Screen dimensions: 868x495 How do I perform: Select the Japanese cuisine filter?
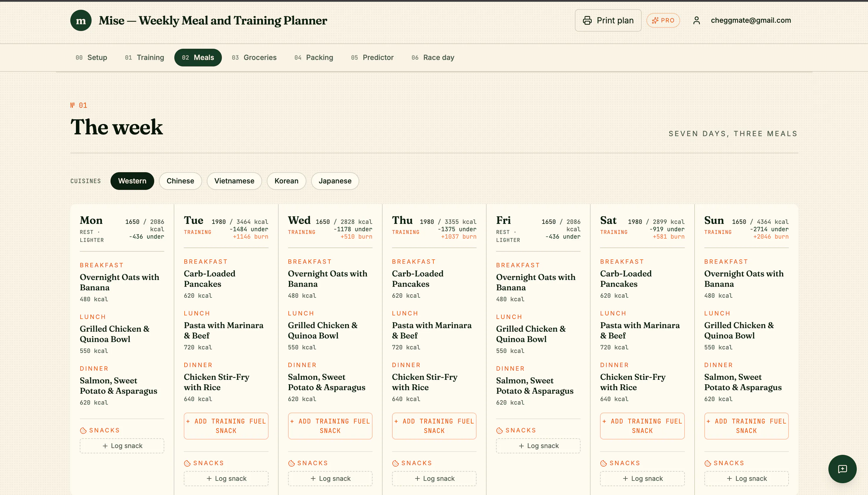(x=335, y=181)
